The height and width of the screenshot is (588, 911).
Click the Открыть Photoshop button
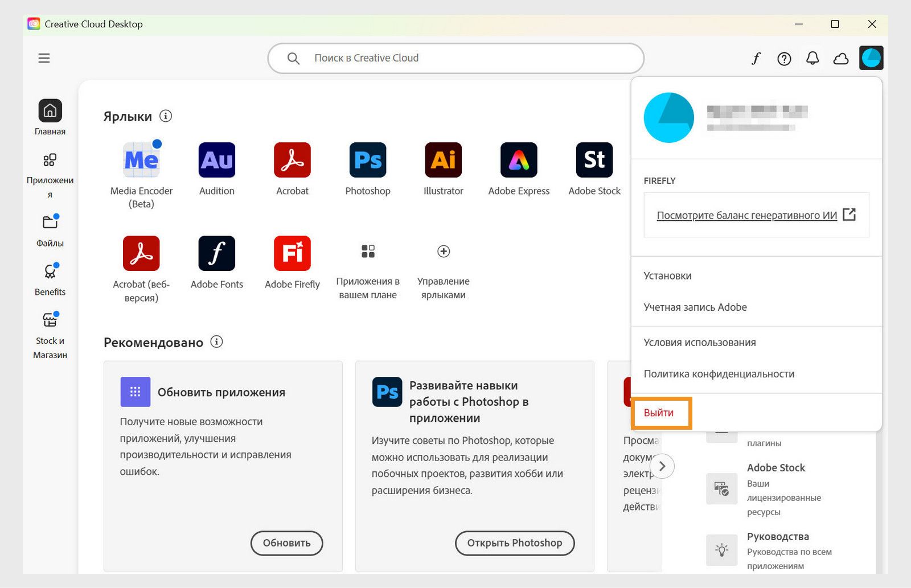click(x=515, y=543)
